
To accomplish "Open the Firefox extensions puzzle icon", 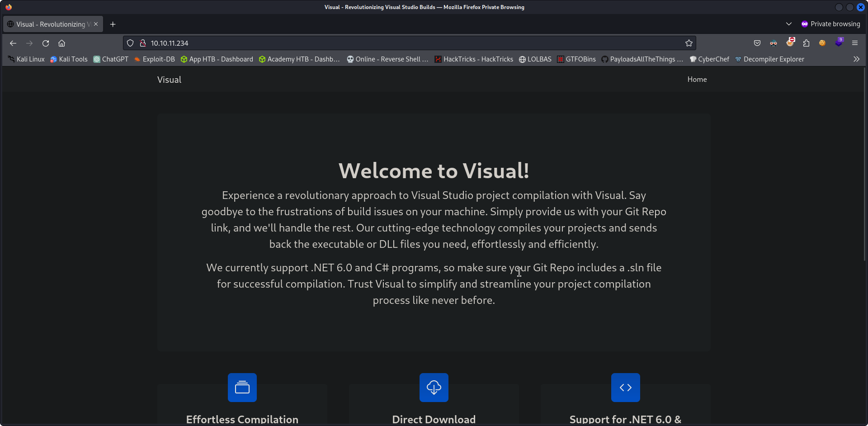I will pyautogui.click(x=807, y=43).
